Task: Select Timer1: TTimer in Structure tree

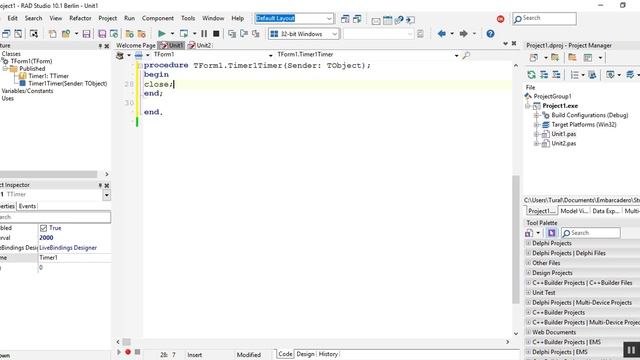Action: (48, 76)
